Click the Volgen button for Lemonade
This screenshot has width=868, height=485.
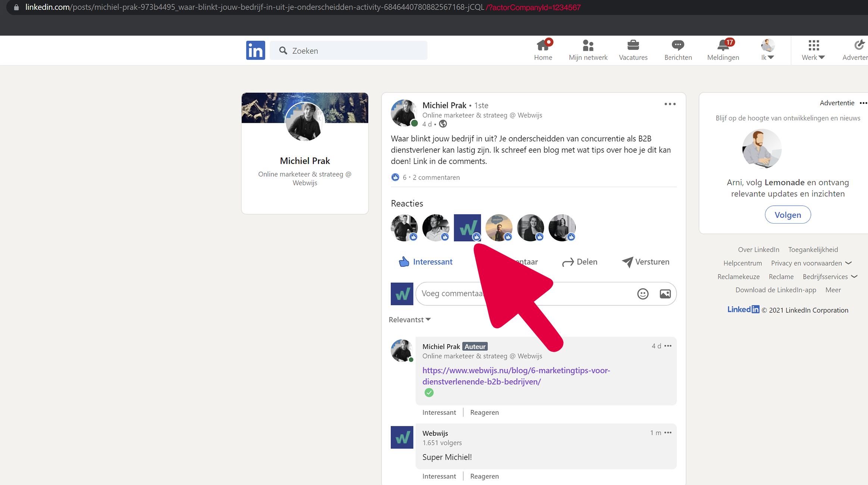pos(787,215)
